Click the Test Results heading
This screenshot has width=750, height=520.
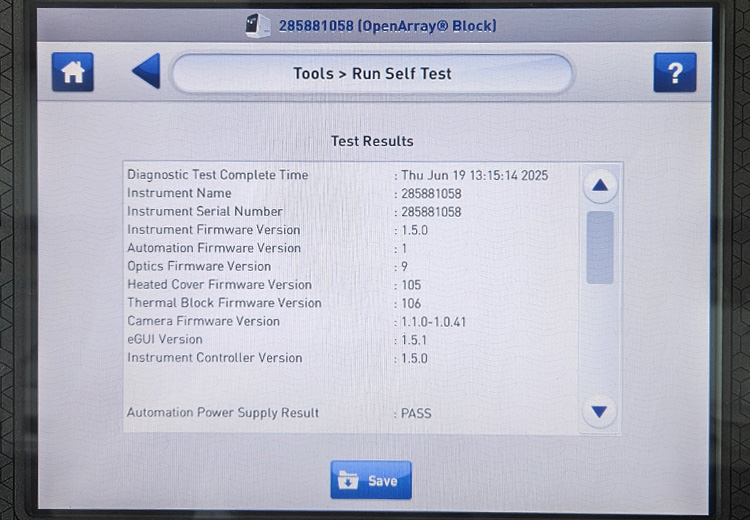372,141
